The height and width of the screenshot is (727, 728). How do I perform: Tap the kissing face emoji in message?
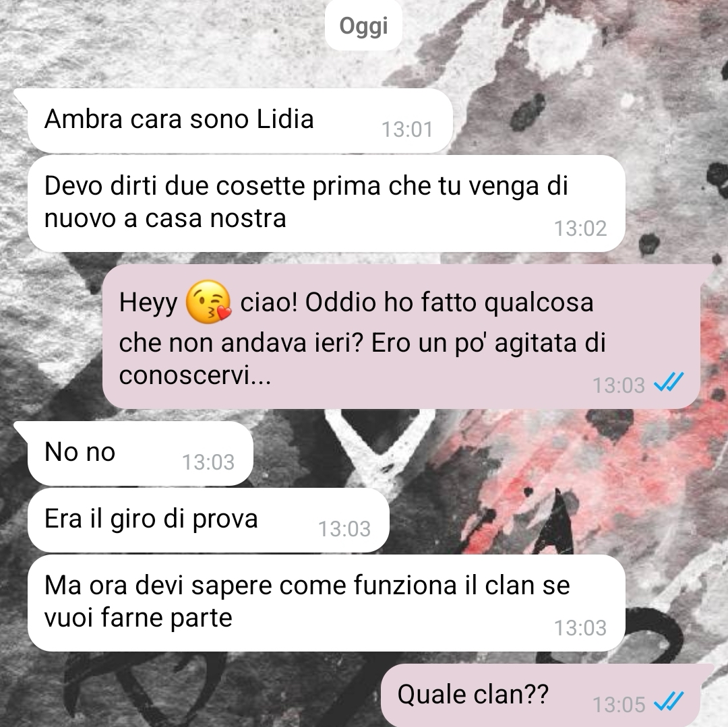208,302
